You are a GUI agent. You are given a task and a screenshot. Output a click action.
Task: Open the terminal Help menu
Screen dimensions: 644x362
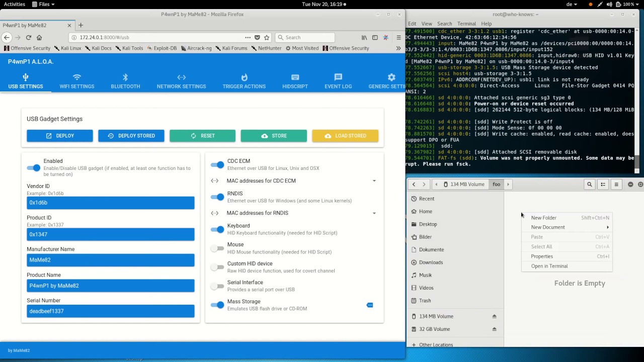pos(486,24)
